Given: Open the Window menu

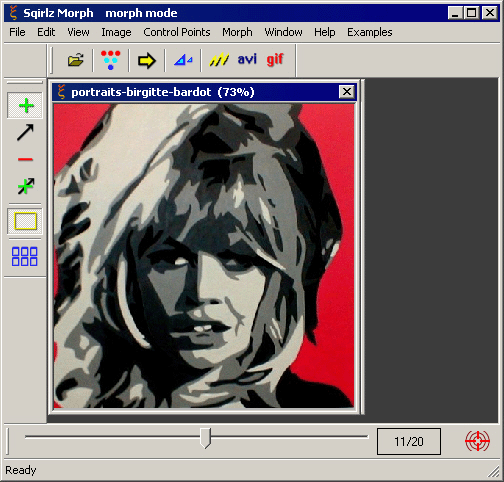Looking at the screenshot, I should pos(283,32).
